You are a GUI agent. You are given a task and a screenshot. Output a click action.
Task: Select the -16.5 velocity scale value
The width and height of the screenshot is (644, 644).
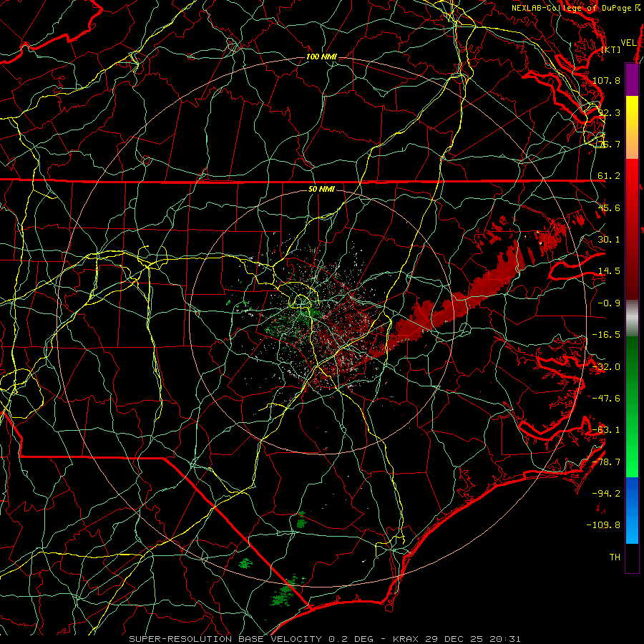(x=606, y=335)
